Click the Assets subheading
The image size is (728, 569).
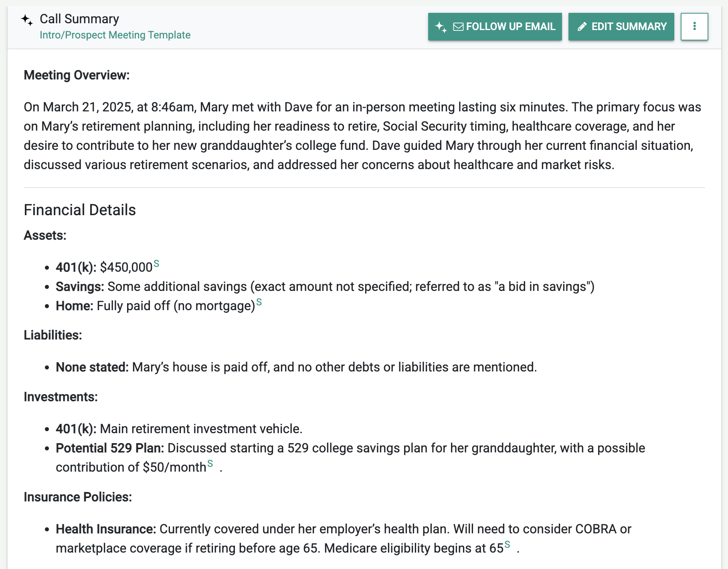45,235
